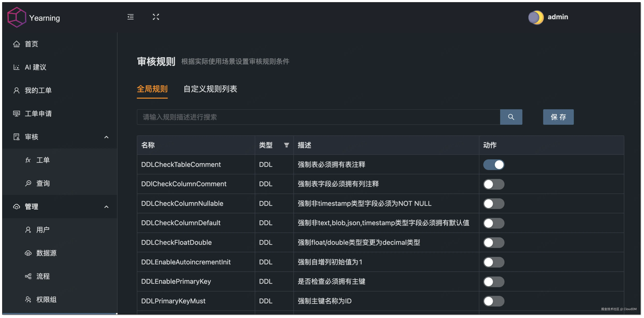Disable the DDLCheckTableComment rule switch

pyautogui.click(x=494, y=165)
